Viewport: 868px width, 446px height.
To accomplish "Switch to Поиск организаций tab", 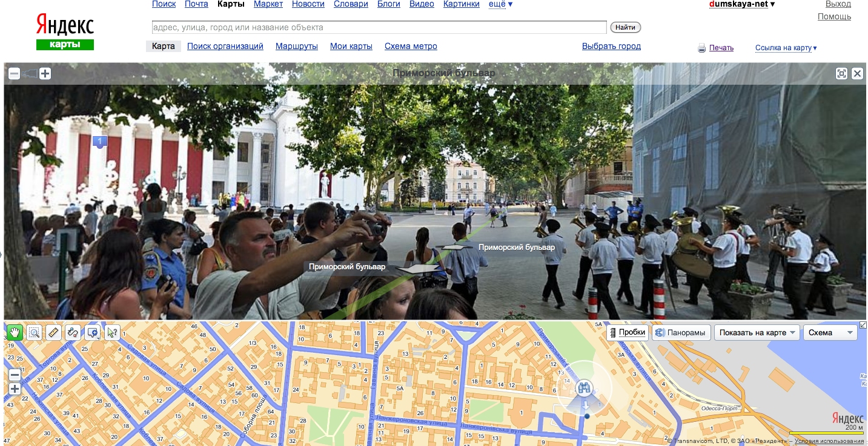I will tap(225, 46).
